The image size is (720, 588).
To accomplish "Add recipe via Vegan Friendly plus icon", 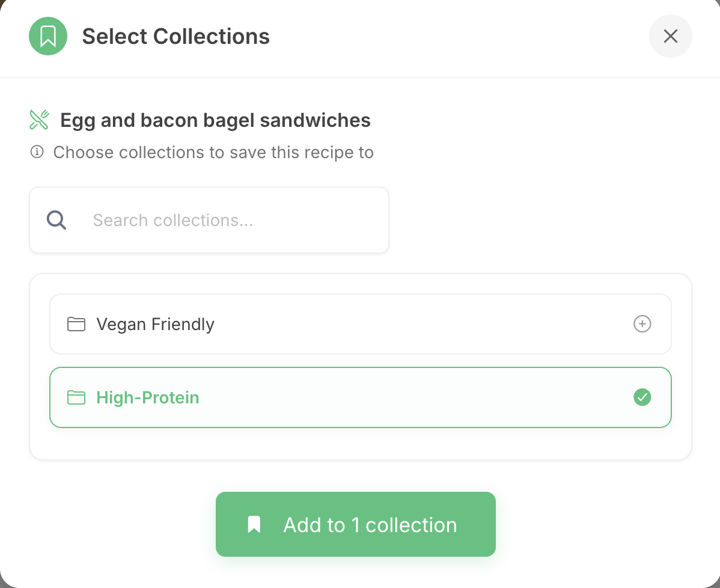I will [642, 324].
